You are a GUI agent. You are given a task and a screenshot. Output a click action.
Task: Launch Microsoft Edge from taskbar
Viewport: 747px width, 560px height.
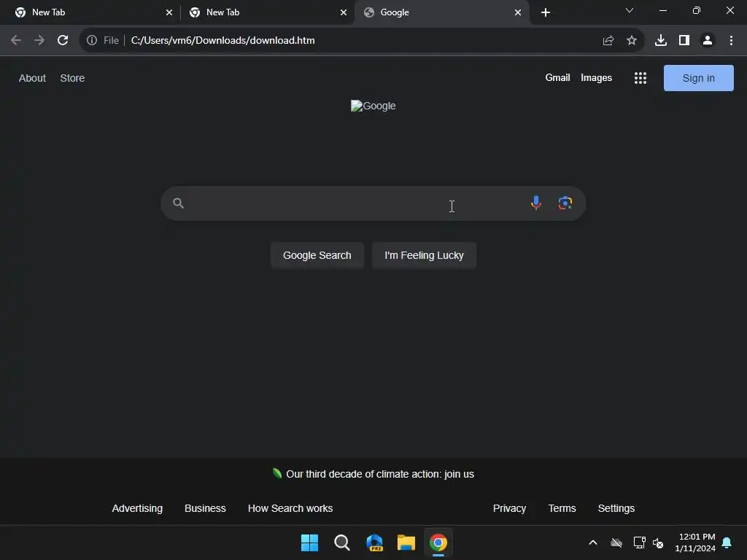point(374,542)
